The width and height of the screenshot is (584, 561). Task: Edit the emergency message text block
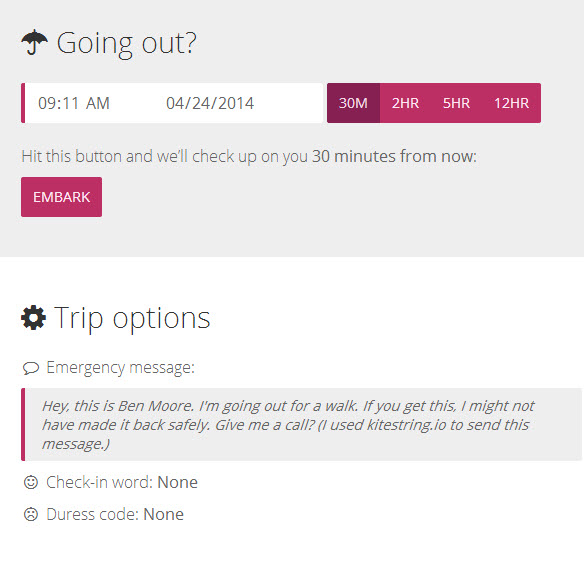[302, 424]
